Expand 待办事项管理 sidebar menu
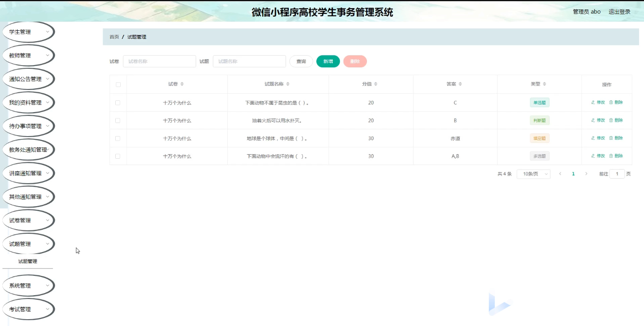 tap(28, 126)
